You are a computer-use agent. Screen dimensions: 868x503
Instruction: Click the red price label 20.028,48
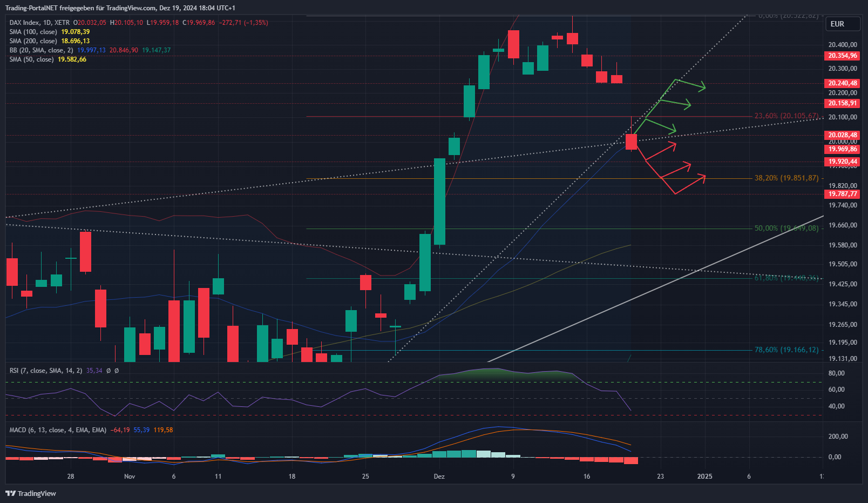click(x=843, y=135)
